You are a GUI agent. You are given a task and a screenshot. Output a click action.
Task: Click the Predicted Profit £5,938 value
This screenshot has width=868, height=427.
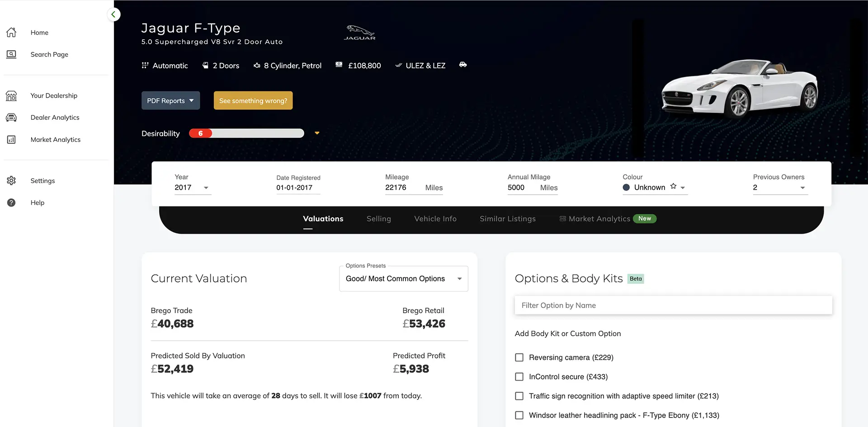tap(411, 369)
